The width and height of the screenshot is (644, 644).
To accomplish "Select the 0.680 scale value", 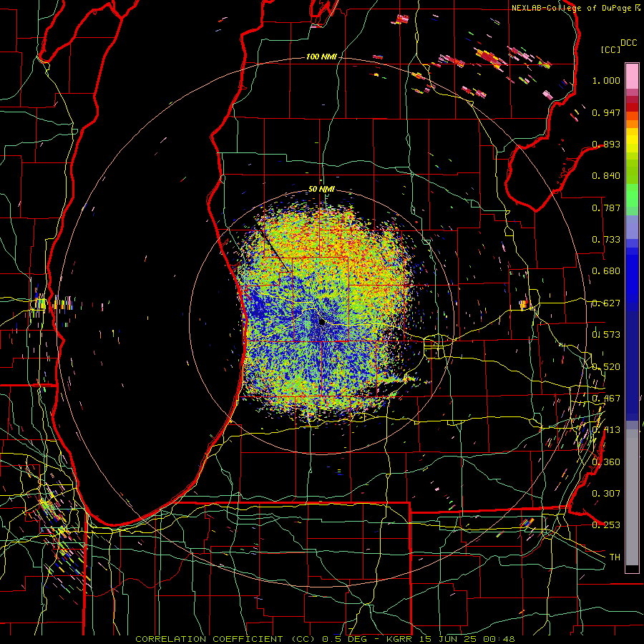I will pos(606,271).
